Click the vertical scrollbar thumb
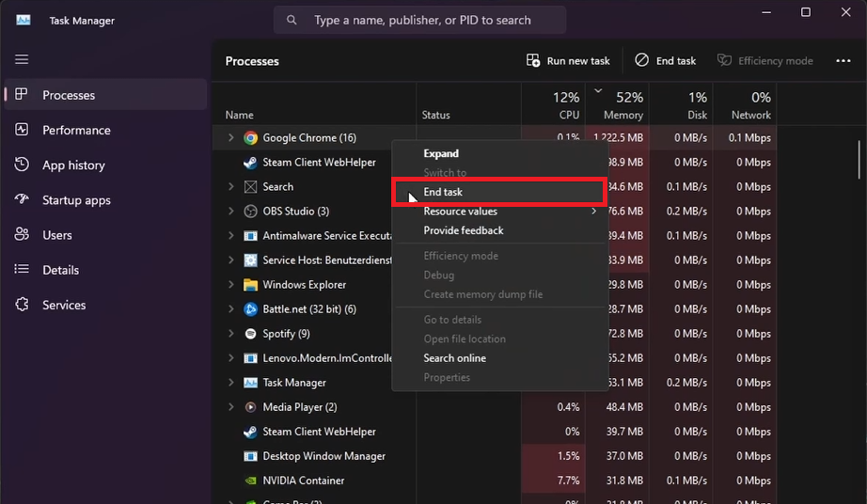This screenshot has height=504, width=867. tap(859, 160)
